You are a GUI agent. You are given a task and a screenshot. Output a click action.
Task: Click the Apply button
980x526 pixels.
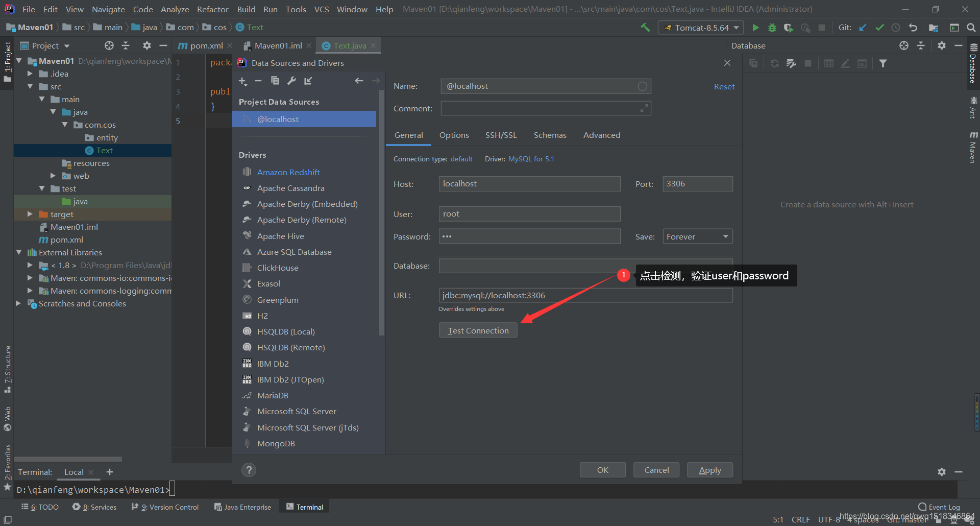click(x=710, y=470)
